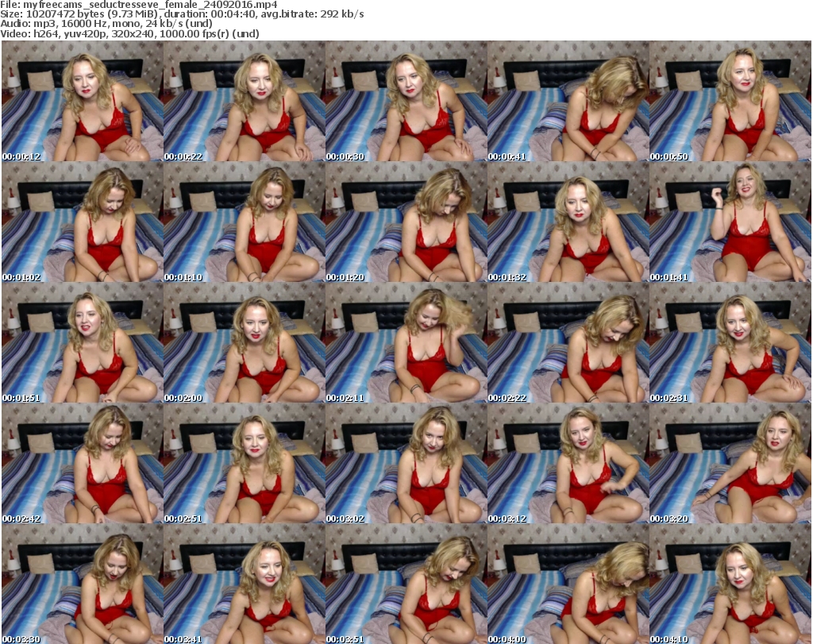The image size is (813, 644).
Task: Open the thumbnail at 00:03:41
Action: click(245, 584)
